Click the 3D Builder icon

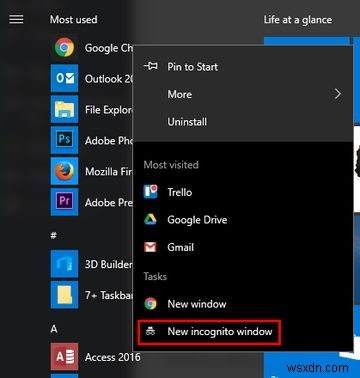64,264
